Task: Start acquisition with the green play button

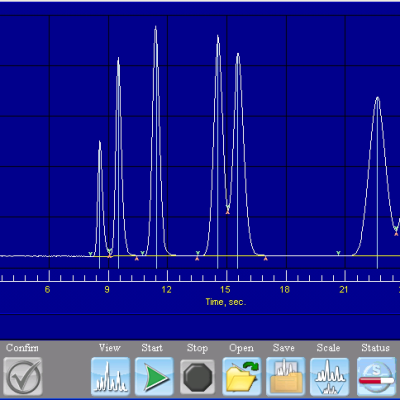Action: (x=154, y=376)
